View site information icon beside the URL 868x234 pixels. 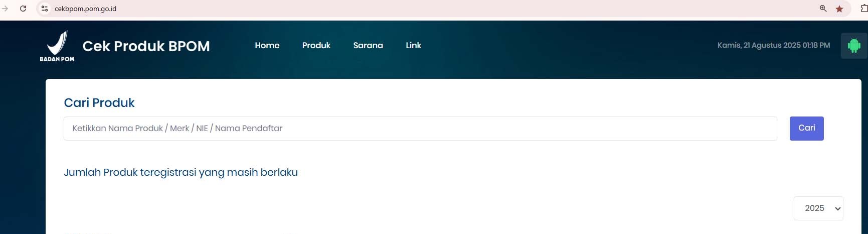tap(45, 9)
